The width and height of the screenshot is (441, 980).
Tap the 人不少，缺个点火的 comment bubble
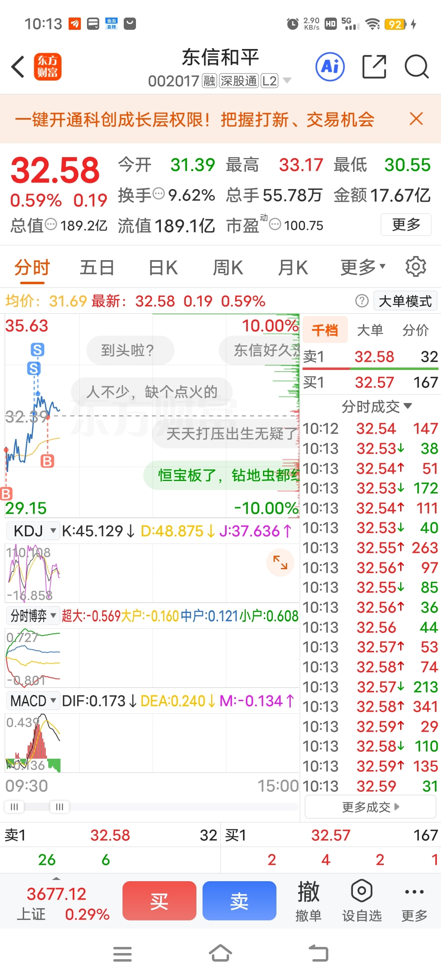tap(152, 392)
